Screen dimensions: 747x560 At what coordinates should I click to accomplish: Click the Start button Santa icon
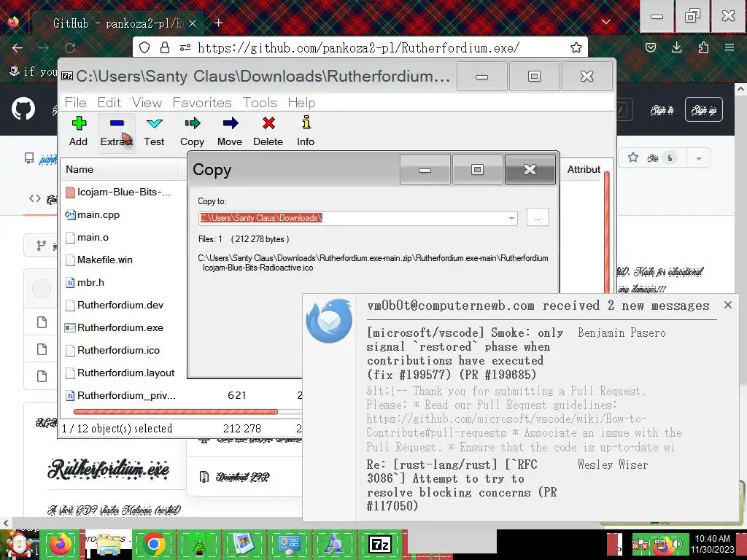tap(19, 545)
